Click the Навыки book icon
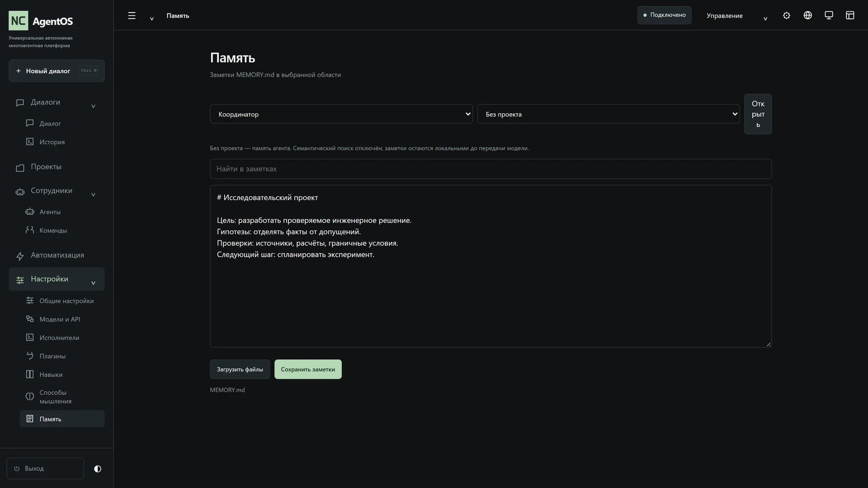The width and height of the screenshot is (868, 488). (x=30, y=375)
